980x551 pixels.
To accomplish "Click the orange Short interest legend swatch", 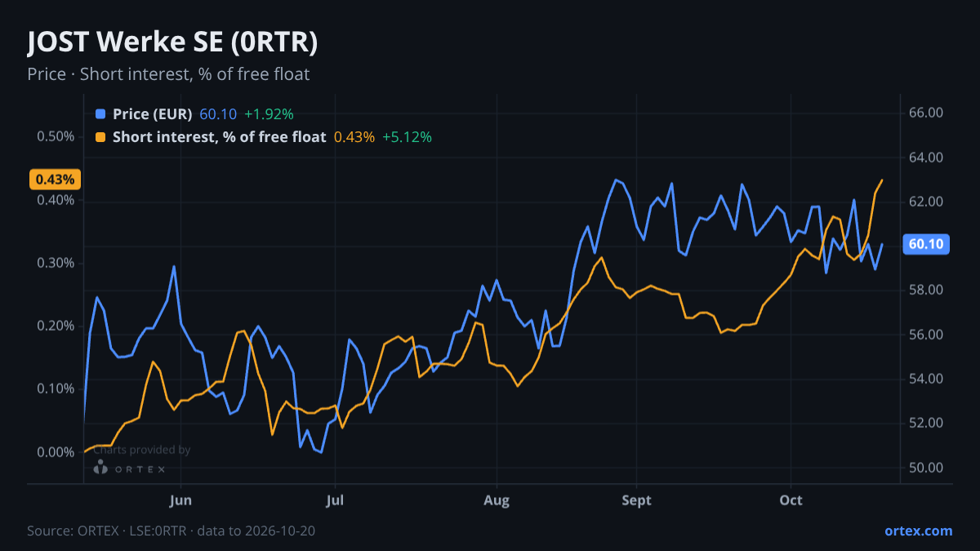I will (100, 137).
